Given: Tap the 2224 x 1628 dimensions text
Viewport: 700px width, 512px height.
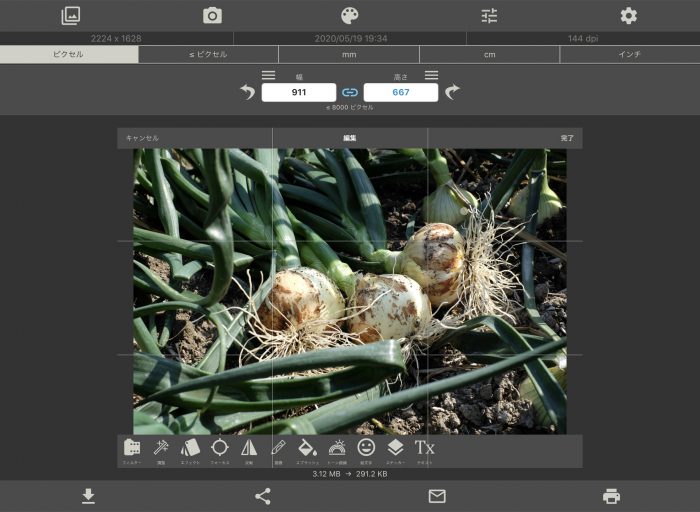Looking at the screenshot, I should (116, 38).
